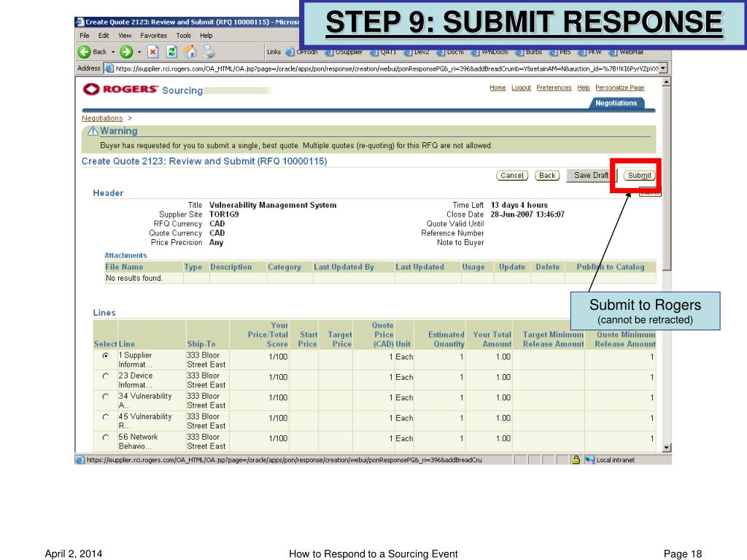Click the page's Back button beside Cancel
The image size is (747, 560).
pos(547,175)
